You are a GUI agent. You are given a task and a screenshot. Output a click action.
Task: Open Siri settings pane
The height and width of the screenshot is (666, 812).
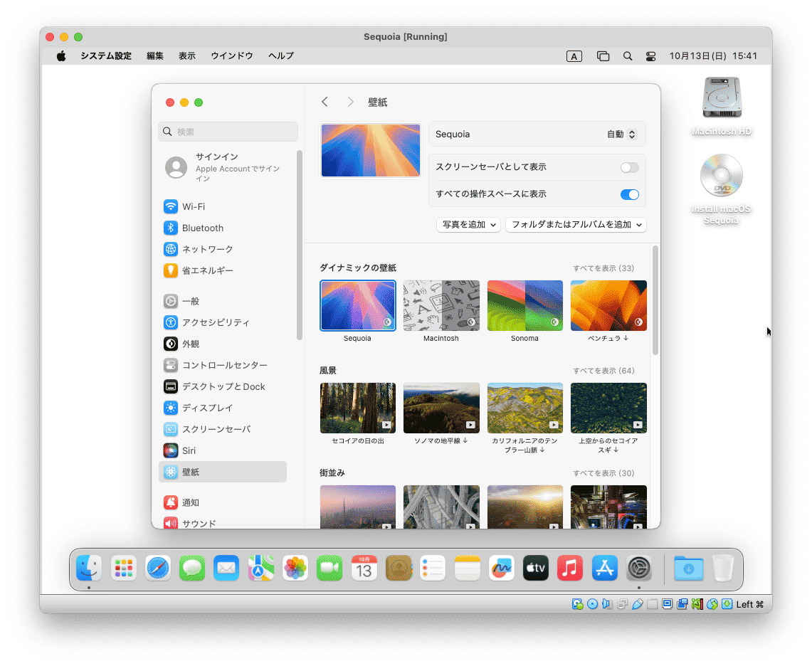pyautogui.click(x=223, y=450)
